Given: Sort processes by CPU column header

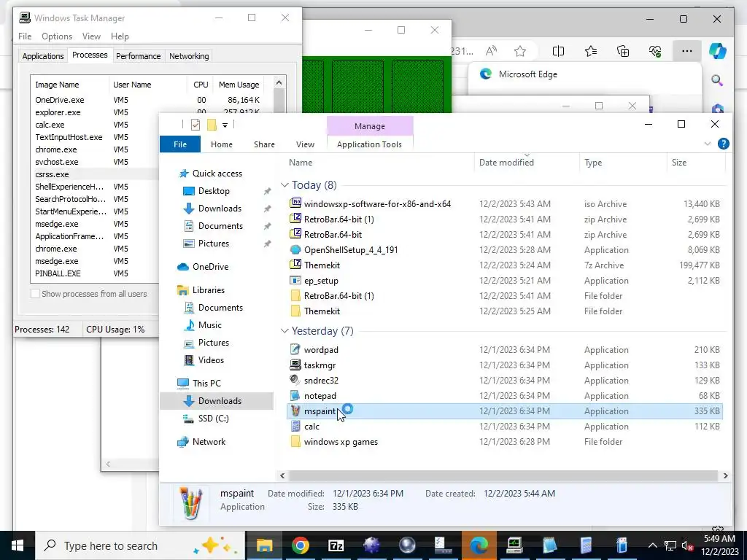Looking at the screenshot, I should point(200,85).
